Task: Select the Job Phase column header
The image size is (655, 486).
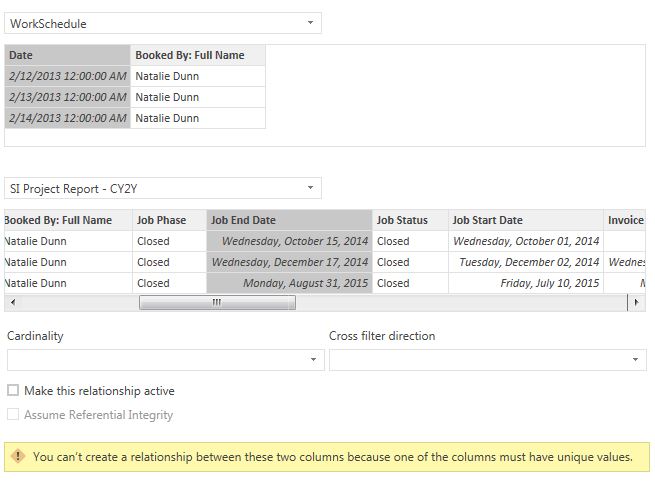Action: click(x=169, y=220)
